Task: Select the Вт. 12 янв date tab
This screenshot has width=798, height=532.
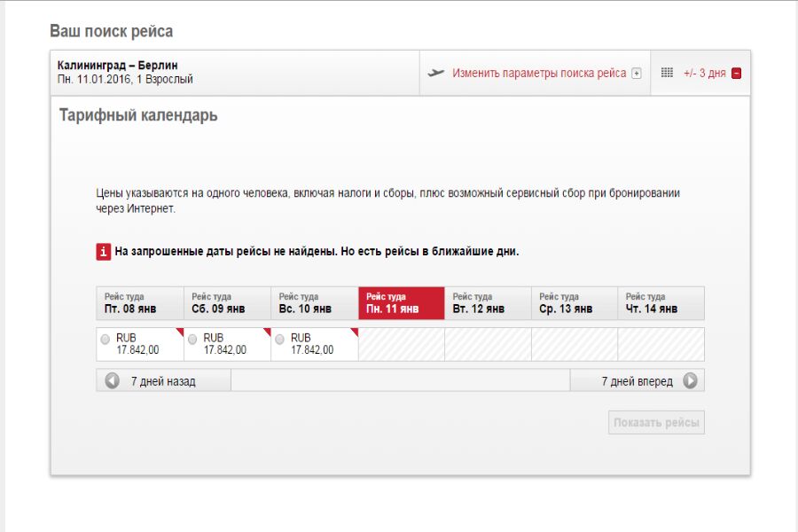Action: pos(487,303)
